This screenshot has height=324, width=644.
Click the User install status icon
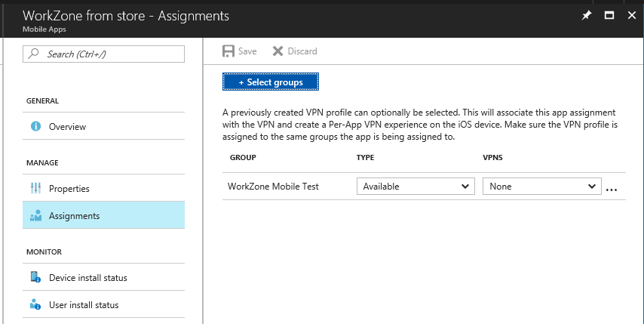[x=35, y=304]
